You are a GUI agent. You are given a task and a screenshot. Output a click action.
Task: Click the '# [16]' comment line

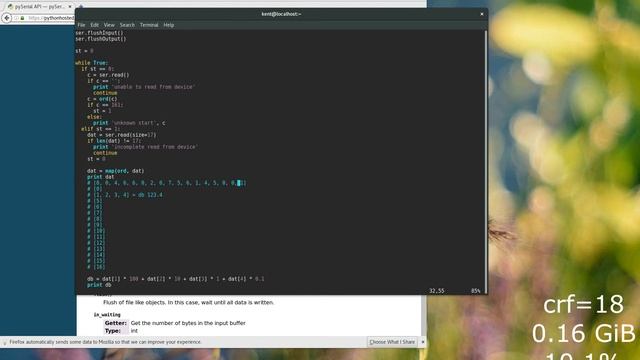click(96, 267)
